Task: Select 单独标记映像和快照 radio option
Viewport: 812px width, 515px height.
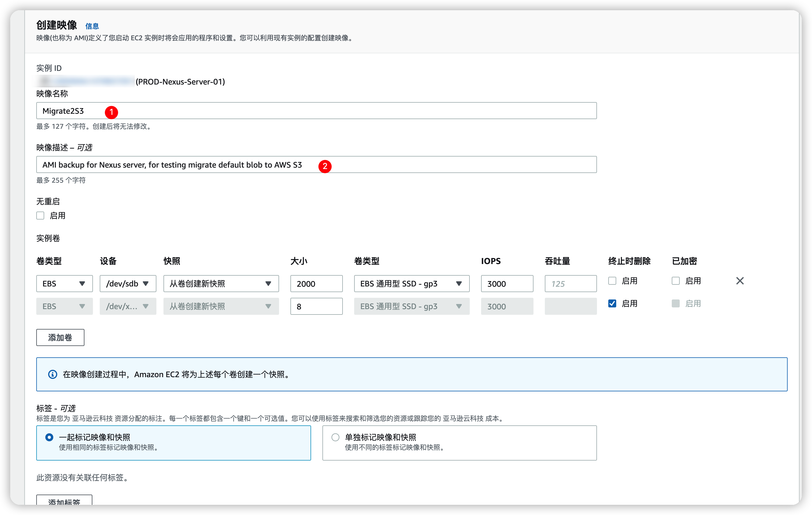Action: (x=335, y=437)
